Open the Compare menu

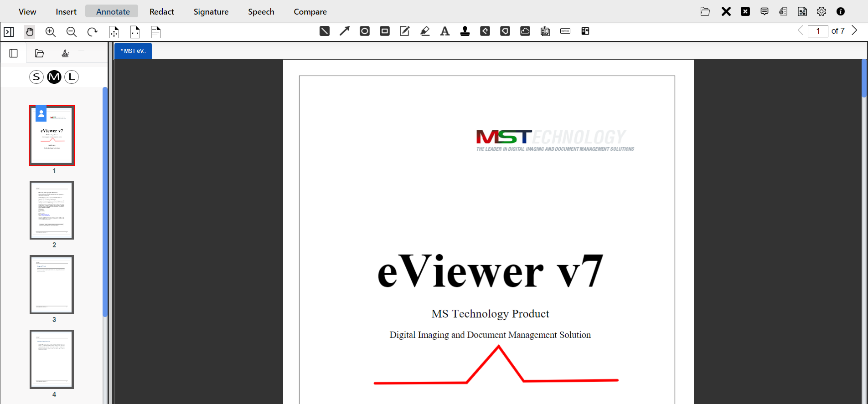click(x=310, y=11)
